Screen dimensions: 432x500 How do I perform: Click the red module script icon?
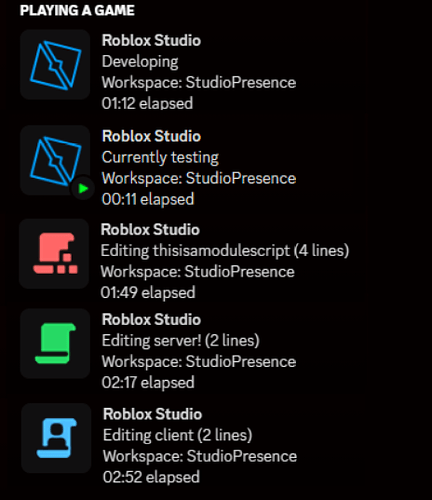pyautogui.click(x=54, y=254)
